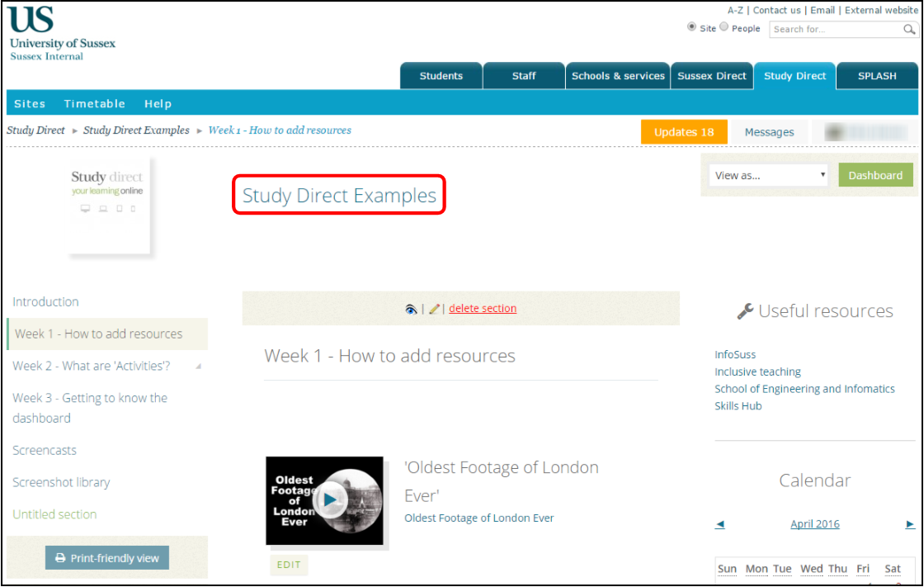Play the Oldest Footage of London video
The height and width of the screenshot is (587, 924).
pos(330,499)
